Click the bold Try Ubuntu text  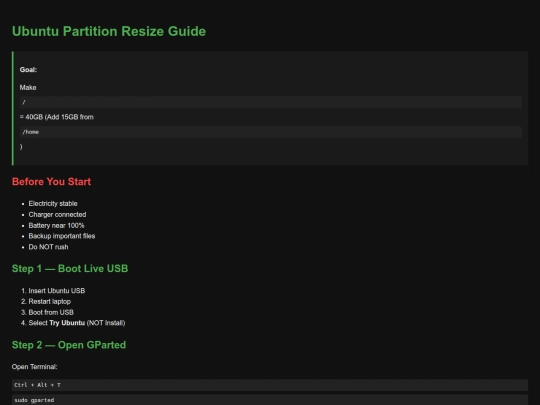[67, 323]
